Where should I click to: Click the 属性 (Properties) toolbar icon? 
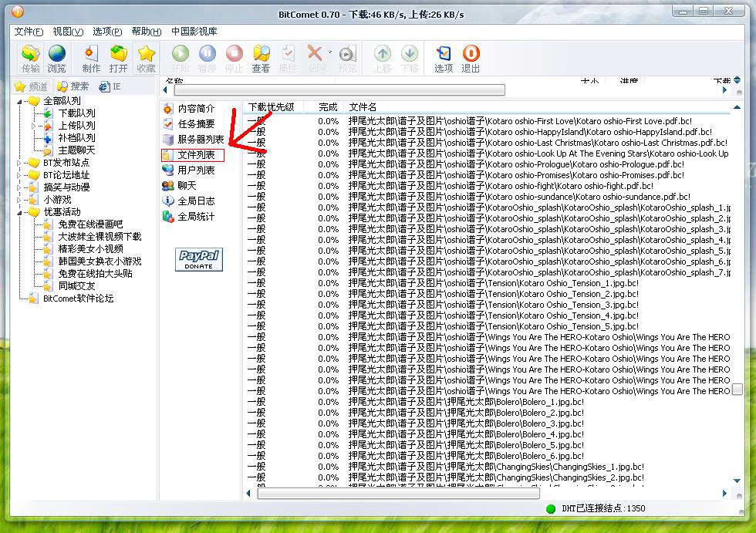[x=289, y=59]
